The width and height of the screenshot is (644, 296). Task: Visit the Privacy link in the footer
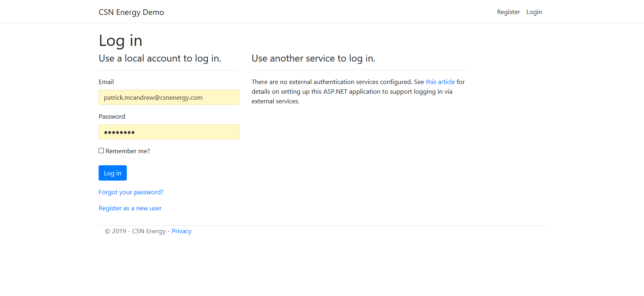tap(182, 231)
